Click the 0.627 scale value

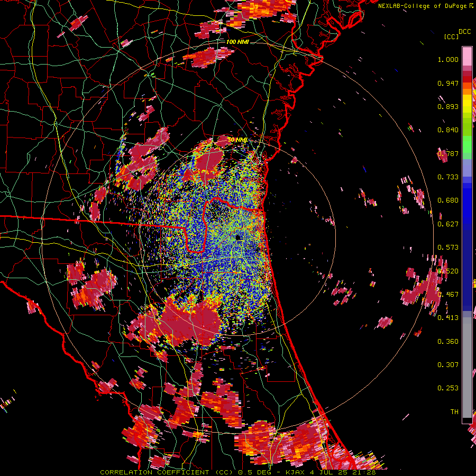[448, 224]
